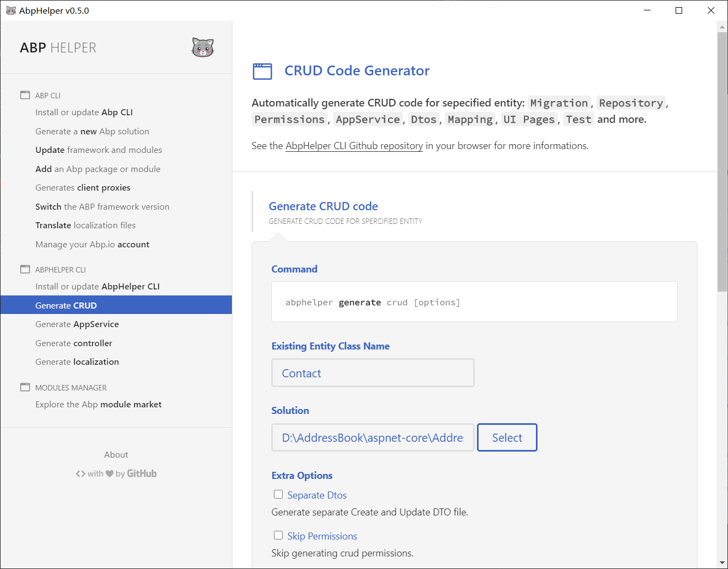Open Generate a new Abp solution
Screen dimensions: 728x569
click(92, 131)
